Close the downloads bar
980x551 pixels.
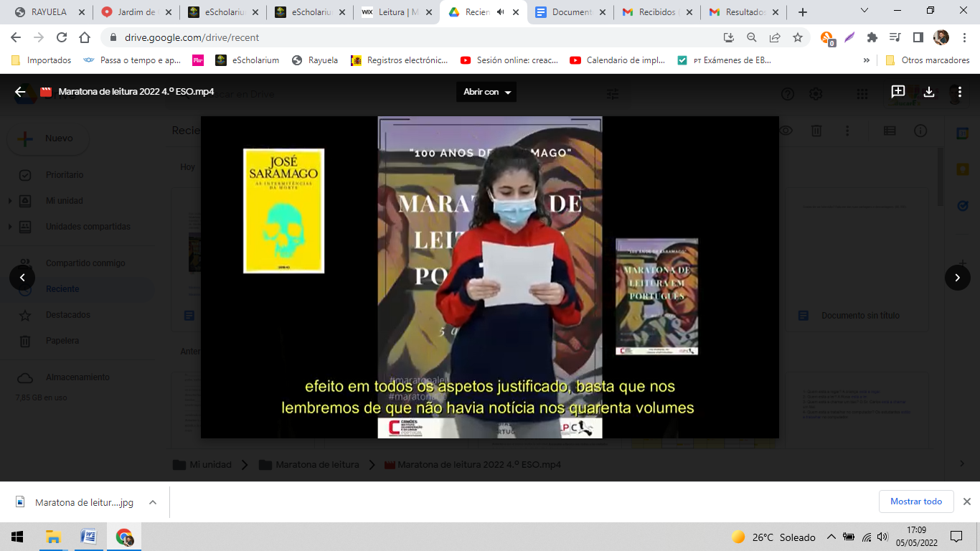966,501
